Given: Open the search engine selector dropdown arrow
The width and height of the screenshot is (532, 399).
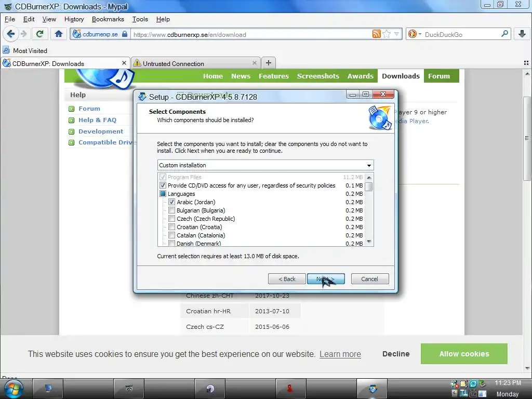Looking at the screenshot, I should (x=420, y=34).
